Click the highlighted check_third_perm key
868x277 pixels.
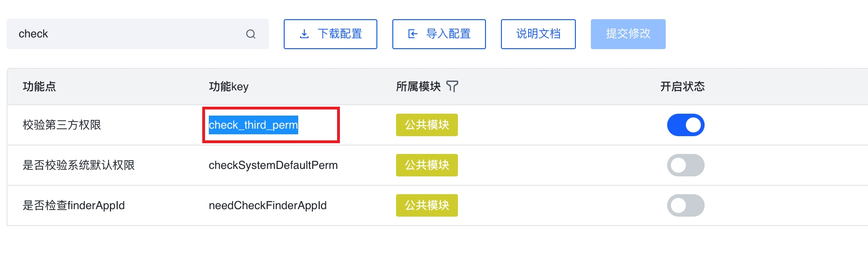point(253,125)
